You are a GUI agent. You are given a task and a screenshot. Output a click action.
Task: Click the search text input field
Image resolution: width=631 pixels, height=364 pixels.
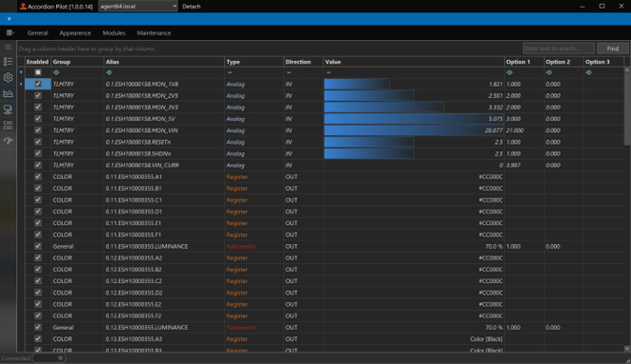coord(559,49)
